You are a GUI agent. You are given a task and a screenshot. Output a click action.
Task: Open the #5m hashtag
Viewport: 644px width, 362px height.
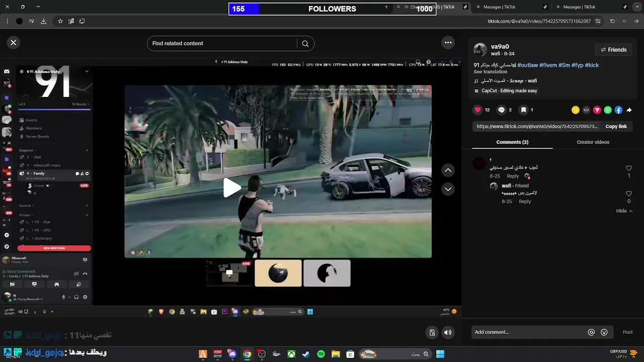564,65
